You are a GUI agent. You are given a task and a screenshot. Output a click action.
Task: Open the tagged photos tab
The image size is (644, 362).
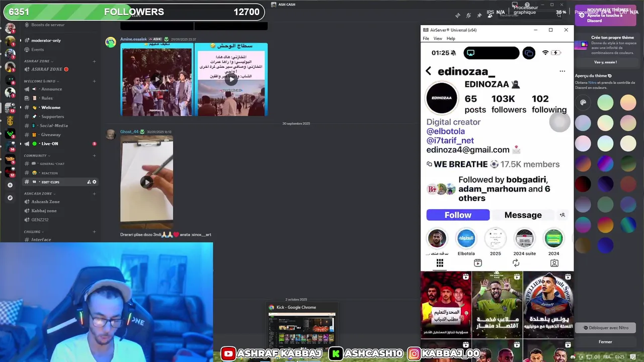point(554,263)
